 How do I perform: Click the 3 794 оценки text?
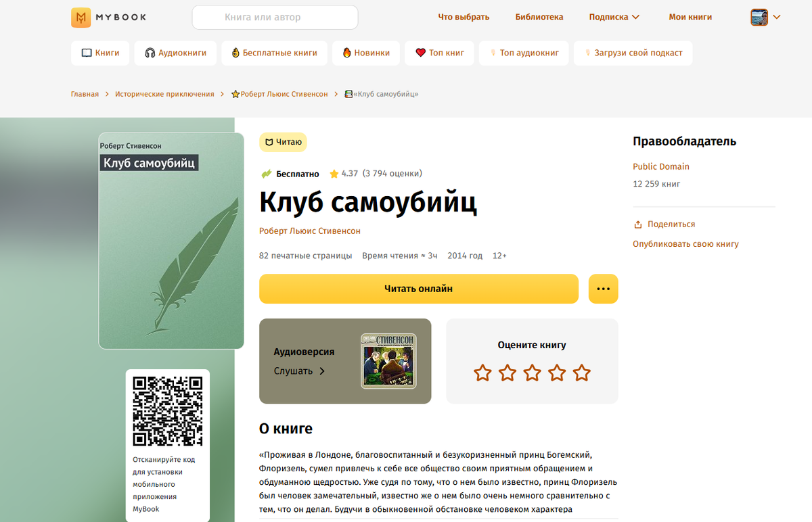pos(392,174)
